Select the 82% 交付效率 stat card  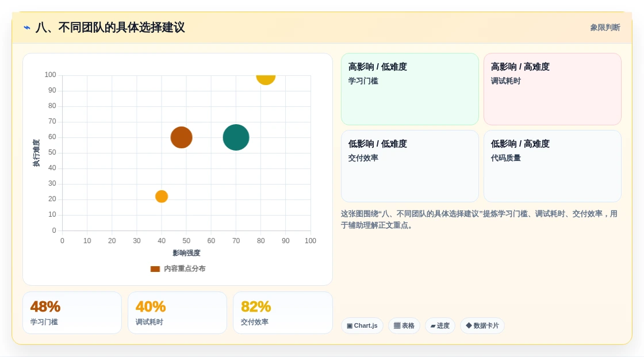tap(282, 313)
